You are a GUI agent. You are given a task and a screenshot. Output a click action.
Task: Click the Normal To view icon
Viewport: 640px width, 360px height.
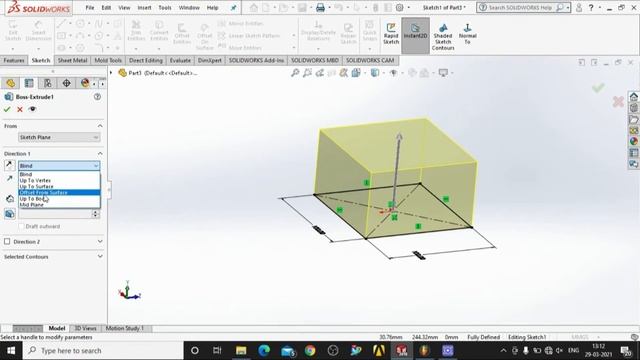467,33
